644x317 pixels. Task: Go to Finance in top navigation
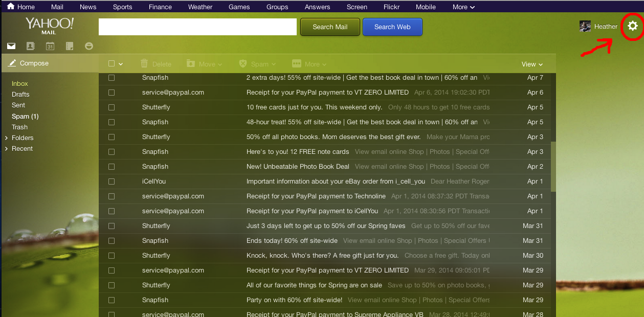coord(160,7)
